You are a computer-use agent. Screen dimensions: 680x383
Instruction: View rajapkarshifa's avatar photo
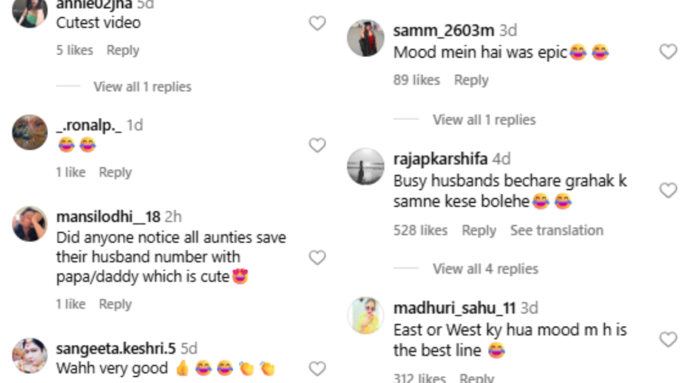(x=366, y=166)
